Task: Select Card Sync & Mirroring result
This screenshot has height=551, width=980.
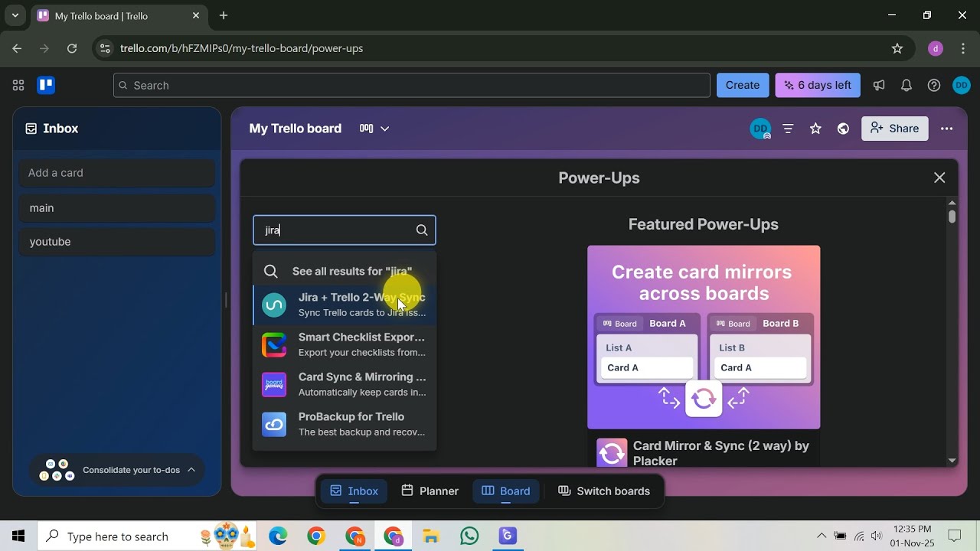Action: (x=345, y=384)
